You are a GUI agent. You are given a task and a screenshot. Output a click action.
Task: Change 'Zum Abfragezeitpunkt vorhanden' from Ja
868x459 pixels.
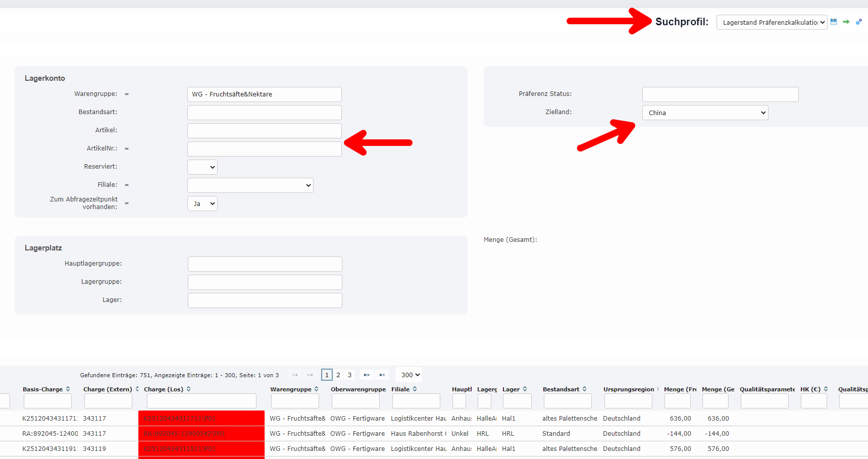click(x=202, y=203)
